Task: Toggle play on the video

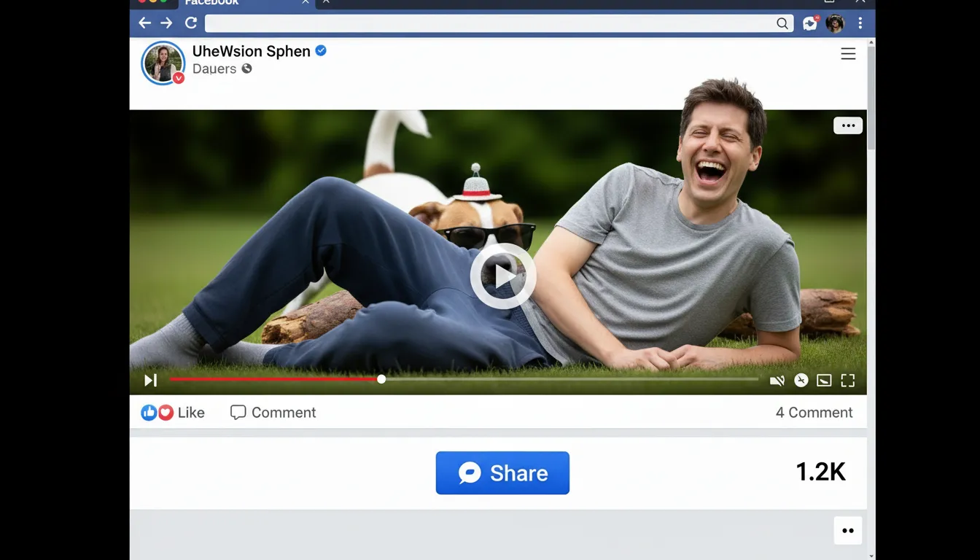Action: pos(502,276)
